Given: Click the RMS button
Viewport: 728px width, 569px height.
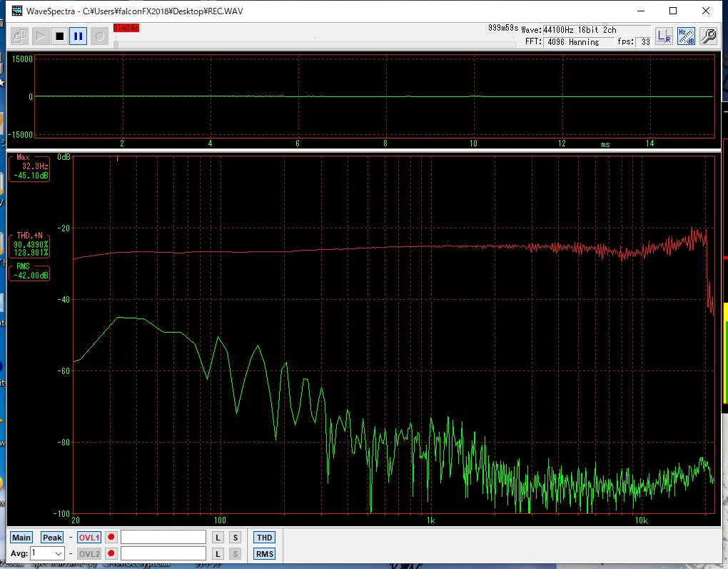Looking at the screenshot, I should tap(264, 553).
